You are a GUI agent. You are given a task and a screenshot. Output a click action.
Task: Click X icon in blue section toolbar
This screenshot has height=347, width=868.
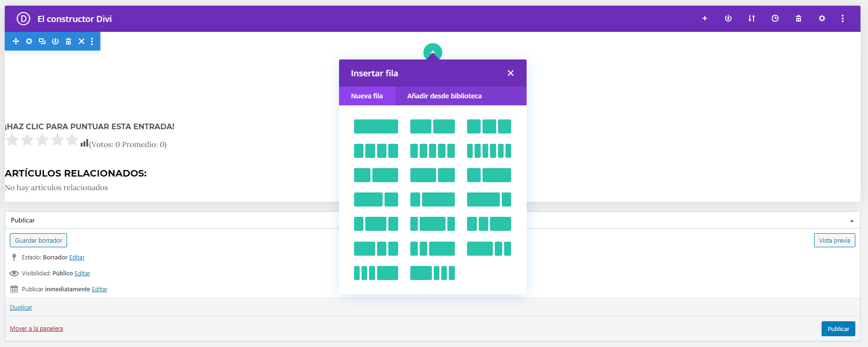pos(82,41)
